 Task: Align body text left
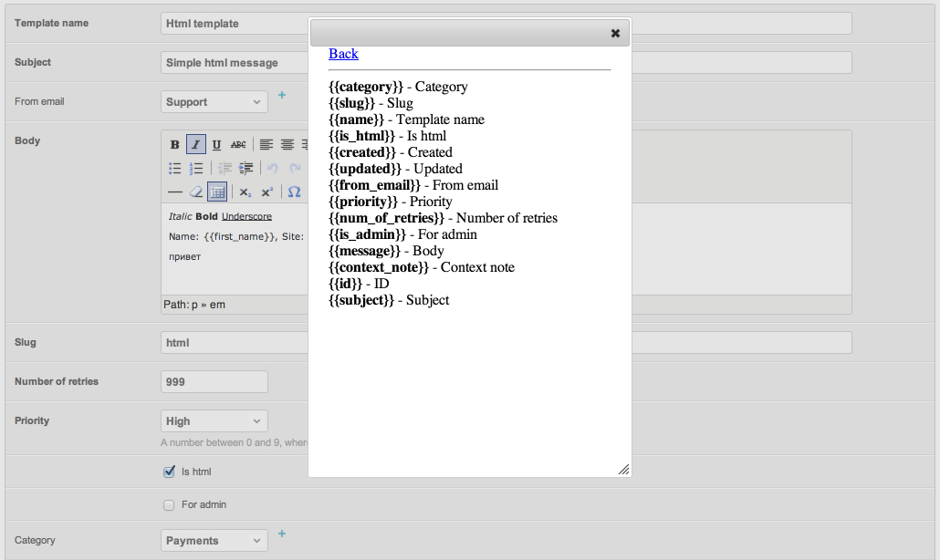(x=266, y=144)
